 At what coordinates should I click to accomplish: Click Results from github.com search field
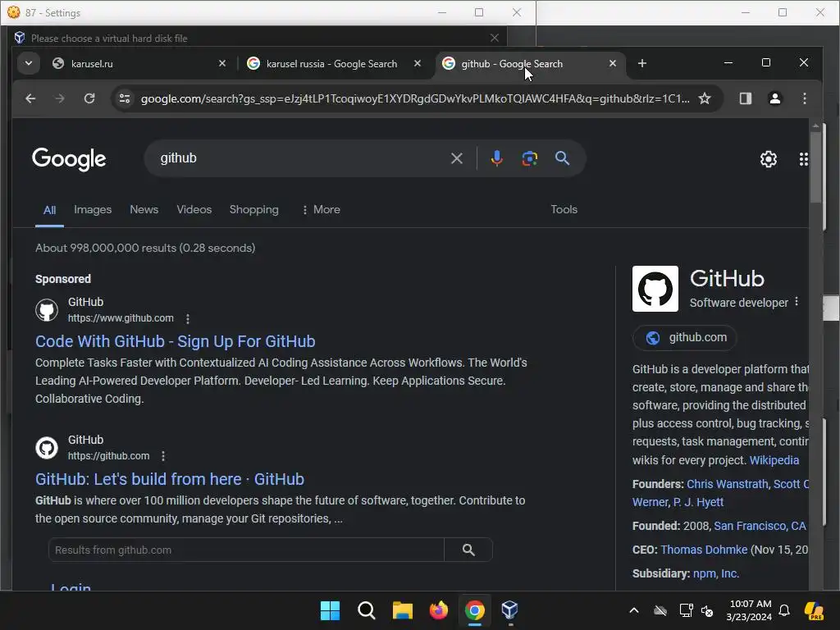pyautogui.click(x=246, y=550)
